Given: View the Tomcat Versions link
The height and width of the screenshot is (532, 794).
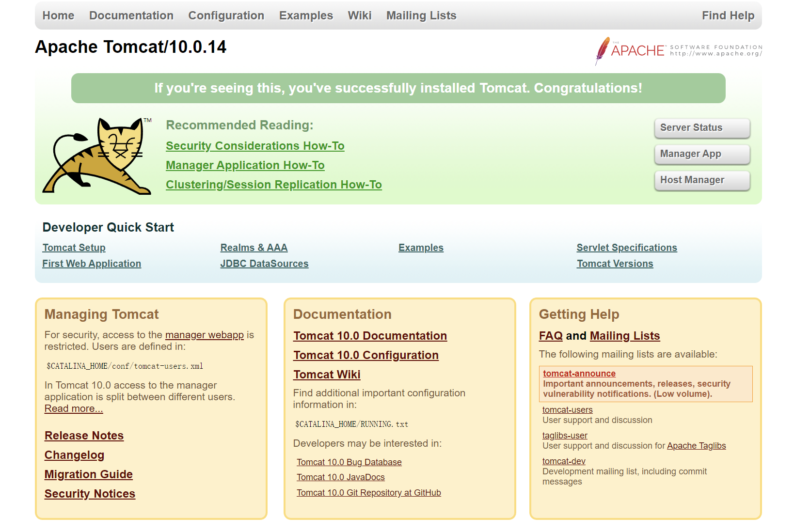Looking at the screenshot, I should pyautogui.click(x=615, y=264).
